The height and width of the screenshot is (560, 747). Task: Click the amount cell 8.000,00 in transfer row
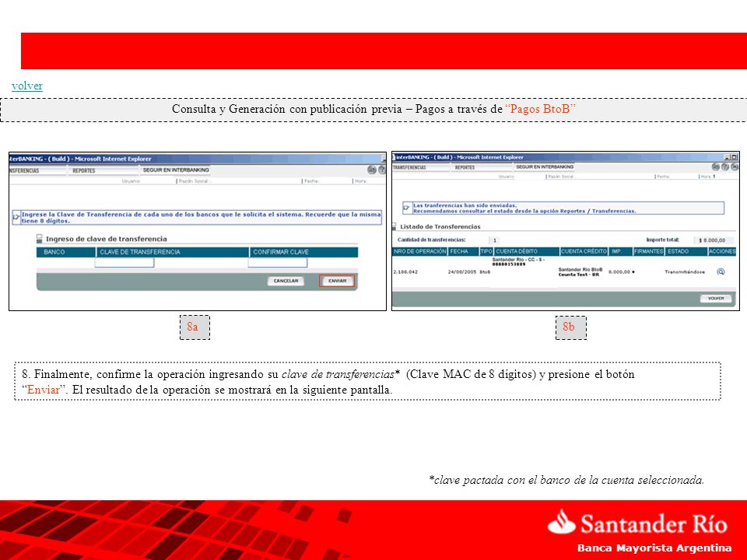(619, 272)
